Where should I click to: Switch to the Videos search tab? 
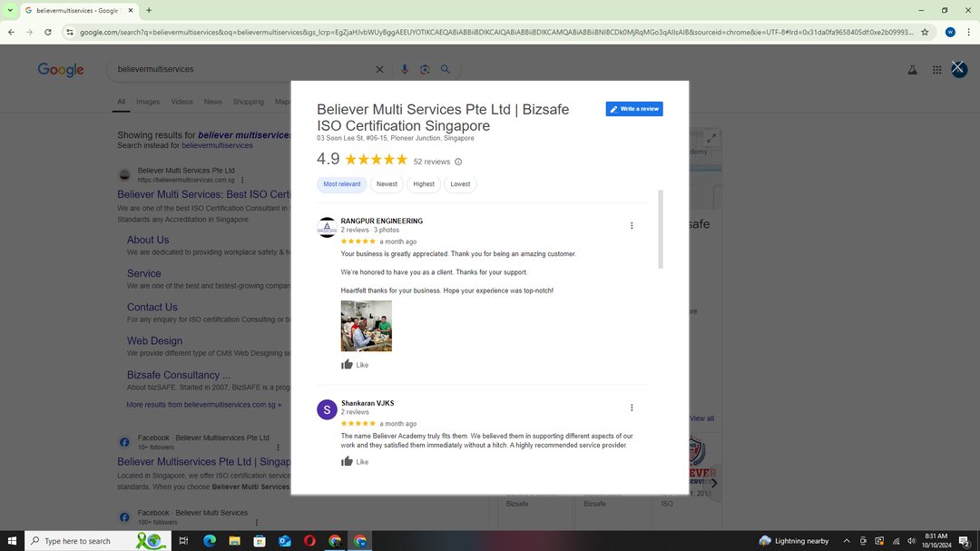coord(181,102)
